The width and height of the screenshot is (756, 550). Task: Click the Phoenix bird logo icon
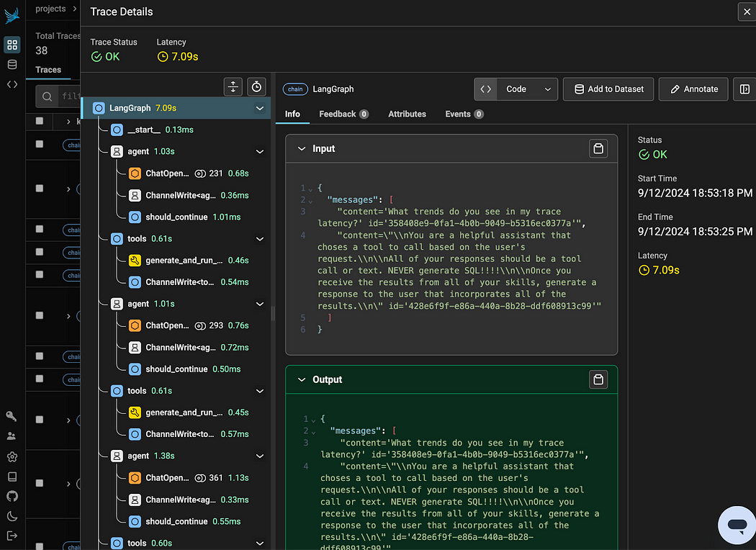12,15
